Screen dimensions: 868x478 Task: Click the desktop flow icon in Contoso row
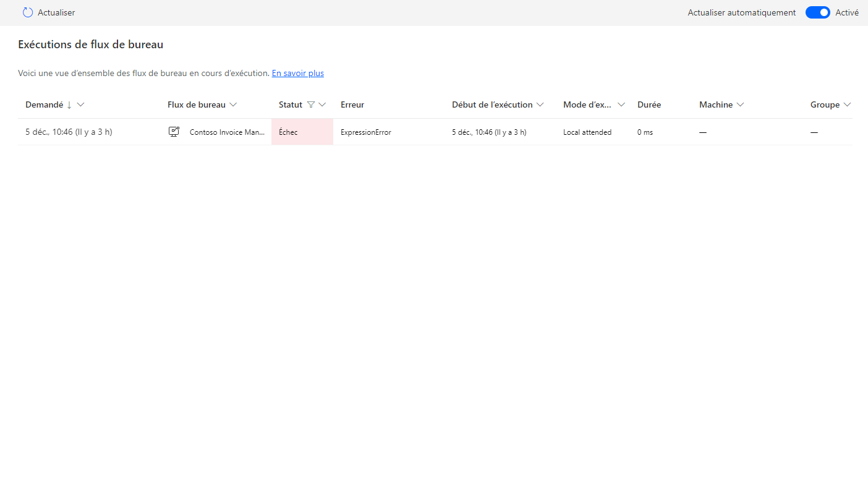coord(174,132)
